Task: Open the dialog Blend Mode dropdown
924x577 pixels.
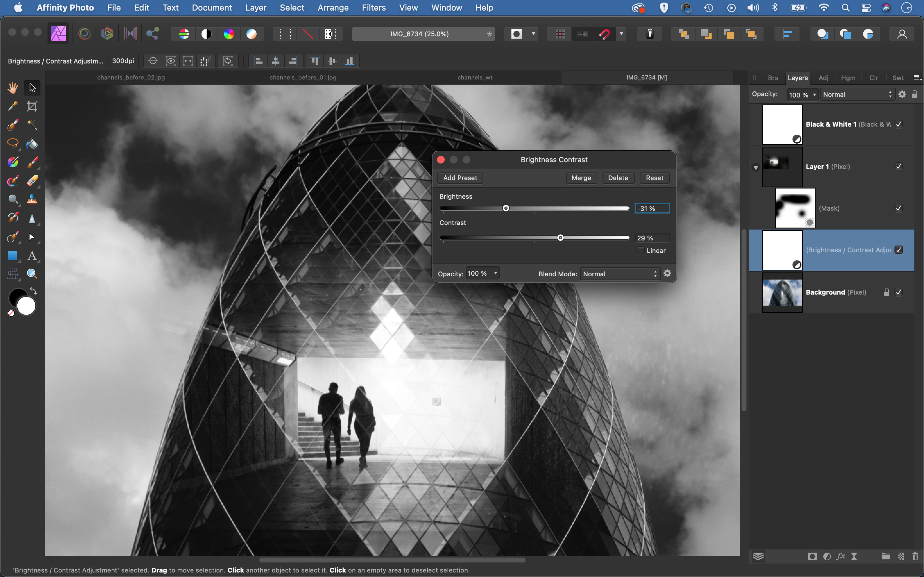Action: (x=620, y=274)
